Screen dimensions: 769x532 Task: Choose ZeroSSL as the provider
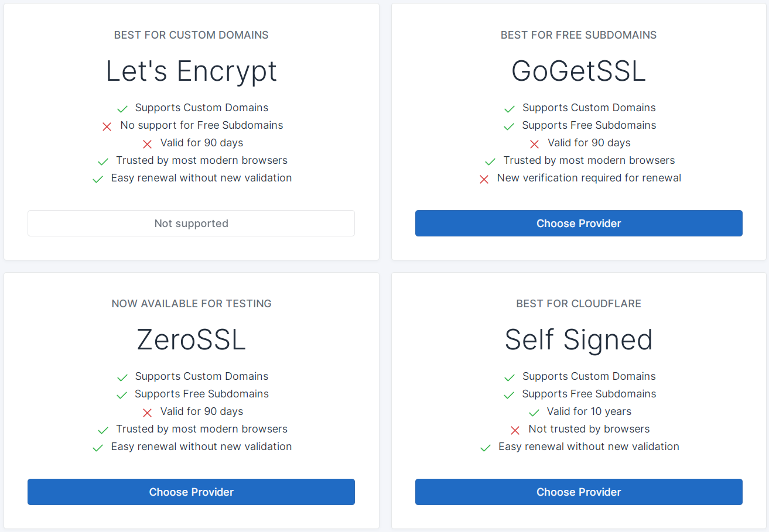(x=191, y=492)
